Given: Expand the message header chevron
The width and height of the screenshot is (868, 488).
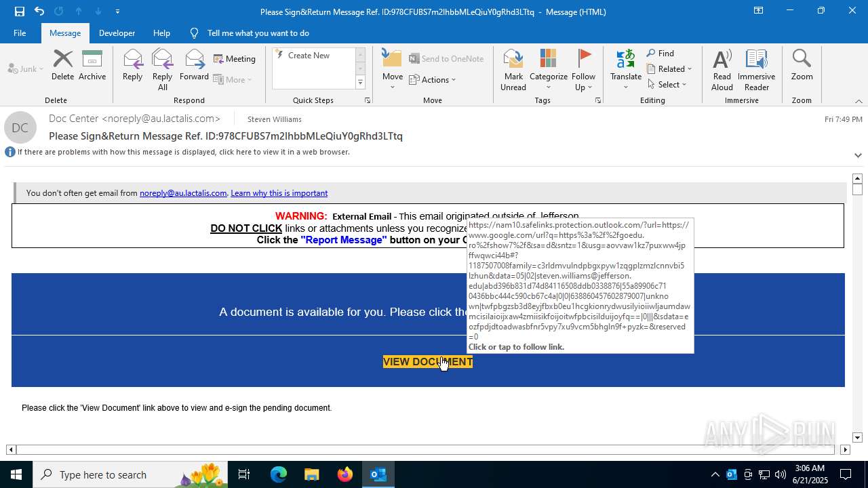Looking at the screenshot, I should point(858,155).
